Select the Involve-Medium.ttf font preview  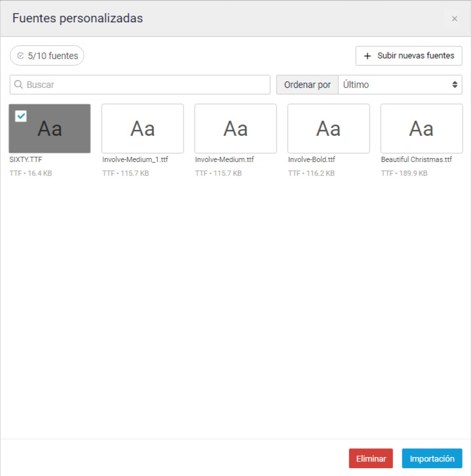[x=236, y=129]
